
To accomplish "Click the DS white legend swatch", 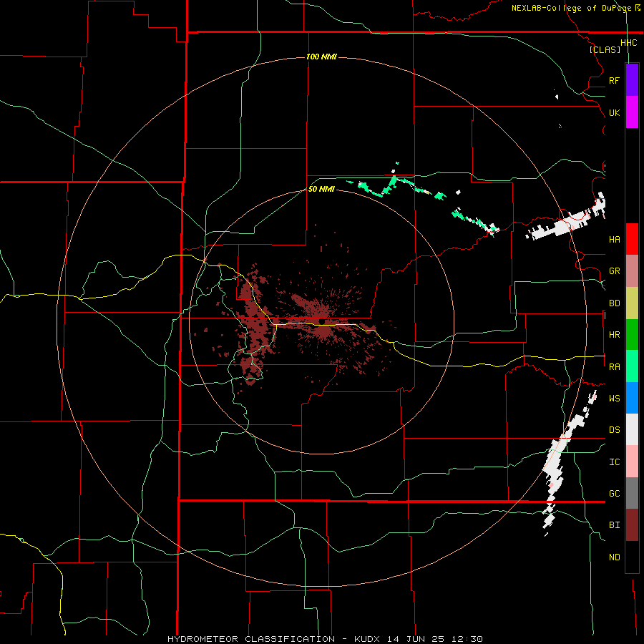I will [x=632, y=429].
